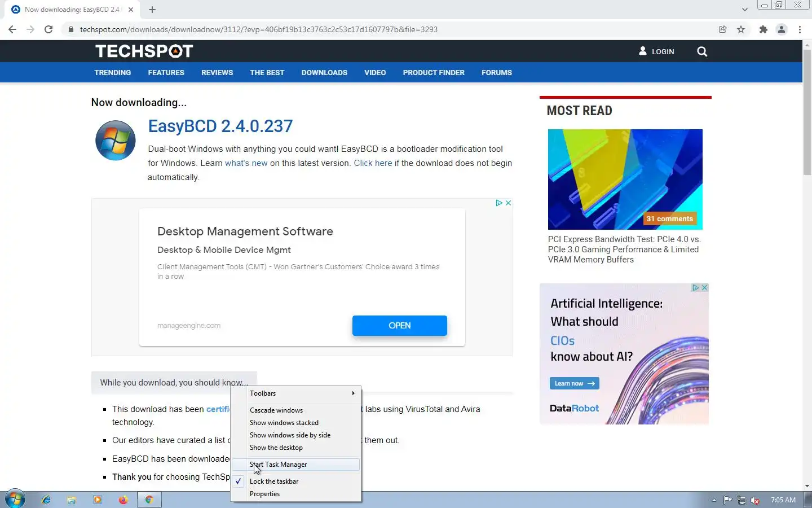Open DOWNLOADS nav item

pos(324,72)
